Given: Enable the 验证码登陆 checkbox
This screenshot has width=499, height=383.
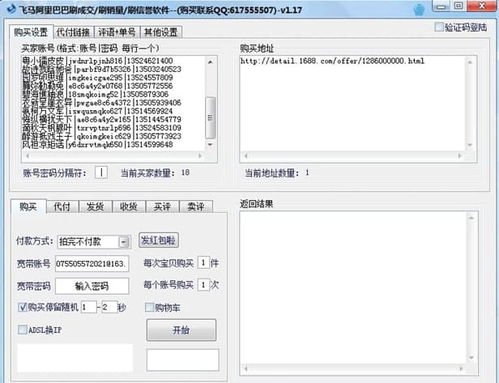Looking at the screenshot, I should coord(439,27).
